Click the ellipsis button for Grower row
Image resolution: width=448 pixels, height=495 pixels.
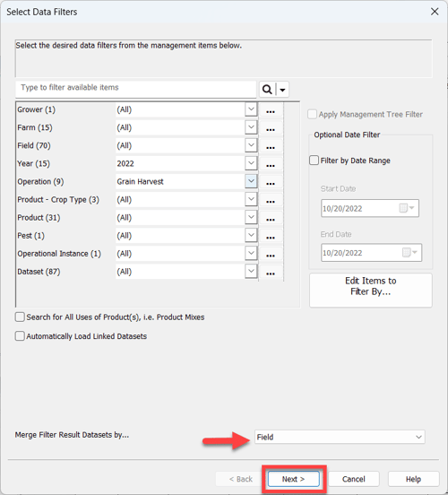point(271,110)
